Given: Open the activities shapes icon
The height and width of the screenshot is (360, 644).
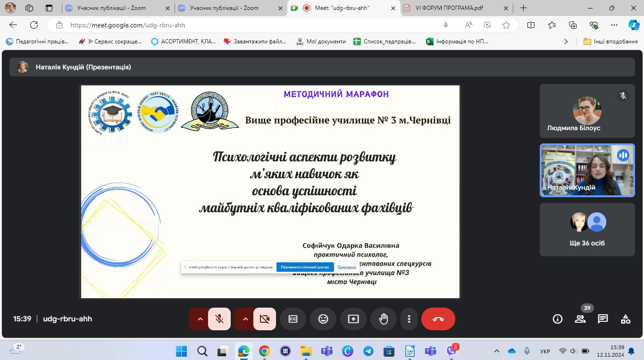Looking at the screenshot, I should click(x=625, y=319).
